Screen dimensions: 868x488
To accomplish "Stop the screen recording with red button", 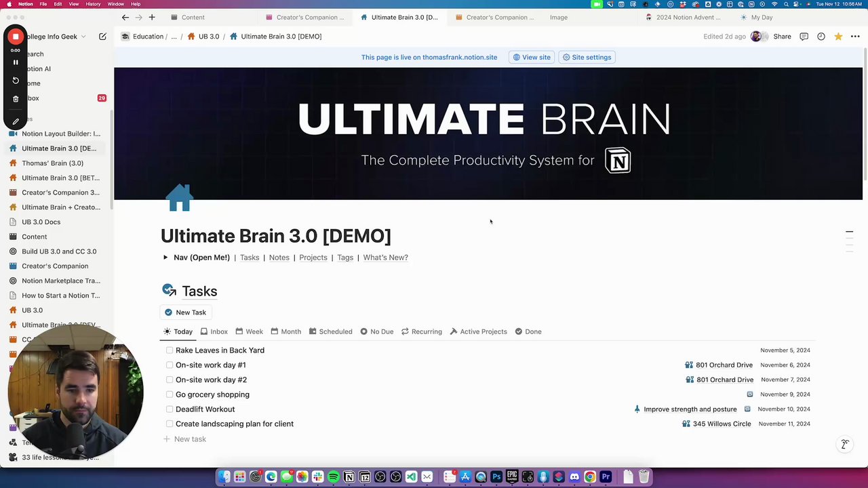I will click(x=16, y=37).
